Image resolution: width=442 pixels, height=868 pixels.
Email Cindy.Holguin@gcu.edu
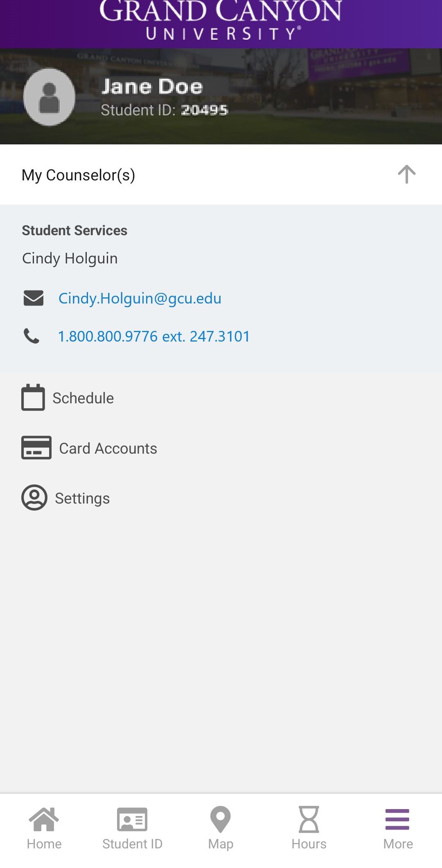(140, 299)
